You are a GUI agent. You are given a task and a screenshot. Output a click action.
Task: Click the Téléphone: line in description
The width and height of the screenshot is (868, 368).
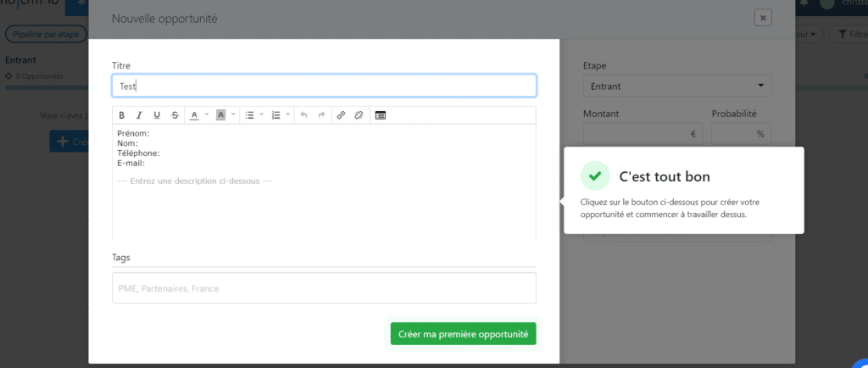point(138,153)
